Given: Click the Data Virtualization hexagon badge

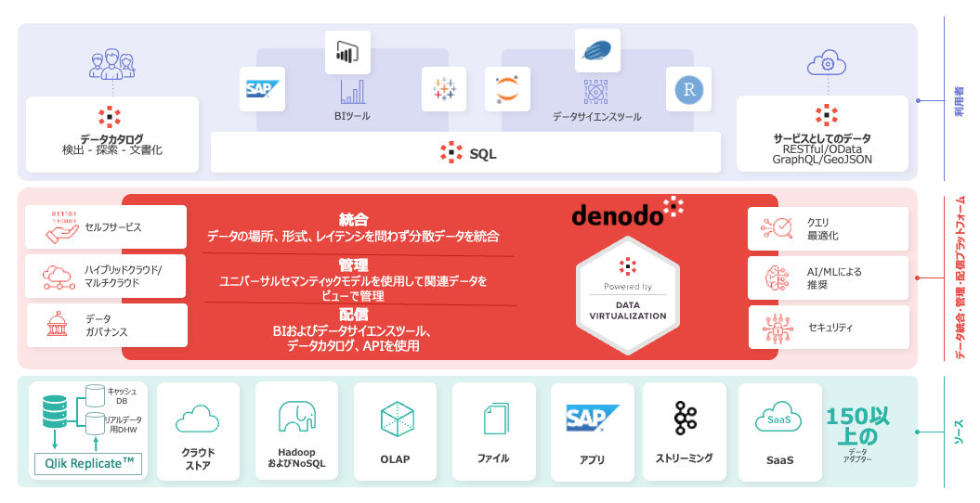Looking at the screenshot, I should click(x=628, y=295).
